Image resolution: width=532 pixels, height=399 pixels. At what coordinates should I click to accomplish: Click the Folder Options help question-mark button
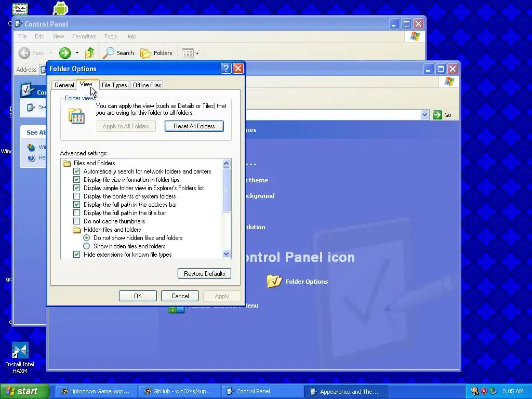[226, 69]
